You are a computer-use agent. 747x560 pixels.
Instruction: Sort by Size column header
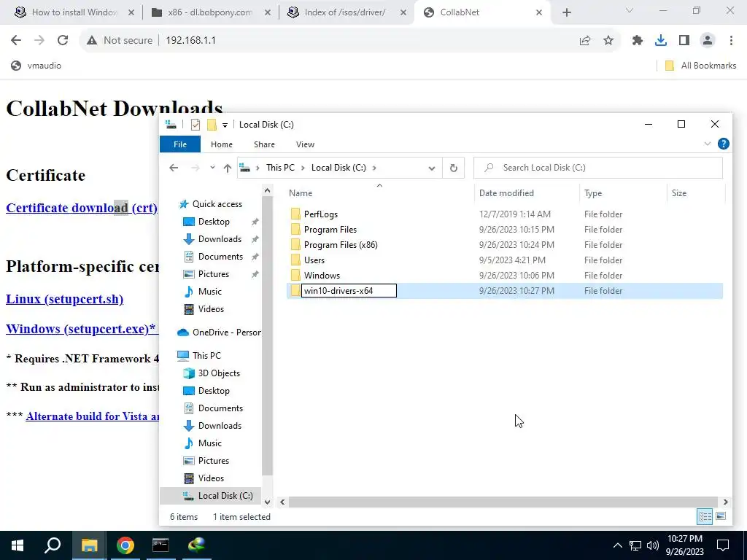pyautogui.click(x=679, y=193)
